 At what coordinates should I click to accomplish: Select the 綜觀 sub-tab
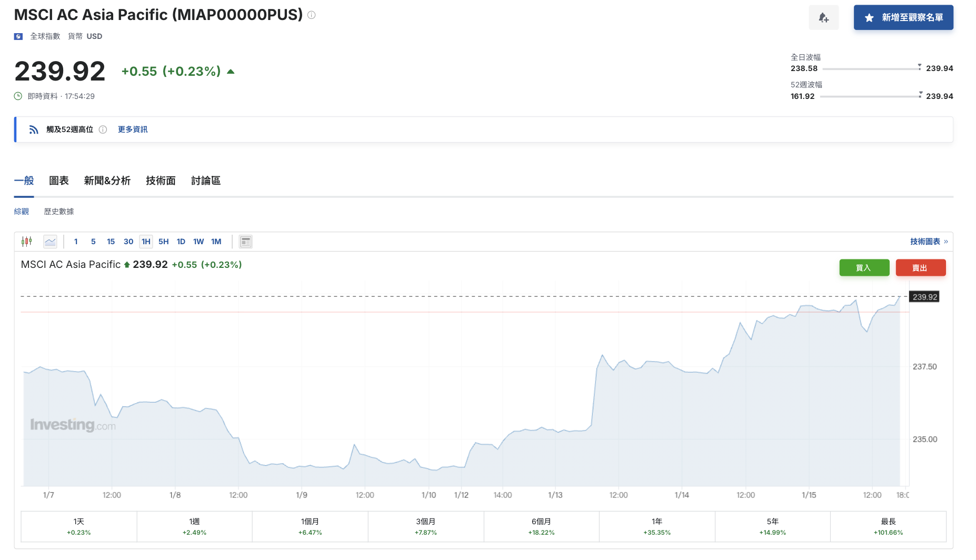pos(22,212)
